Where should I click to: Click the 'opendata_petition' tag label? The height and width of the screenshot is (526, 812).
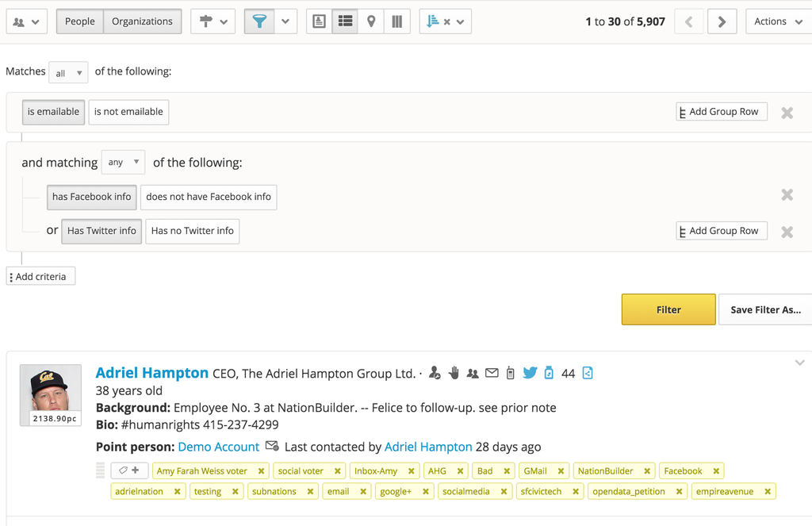(x=629, y=491)
